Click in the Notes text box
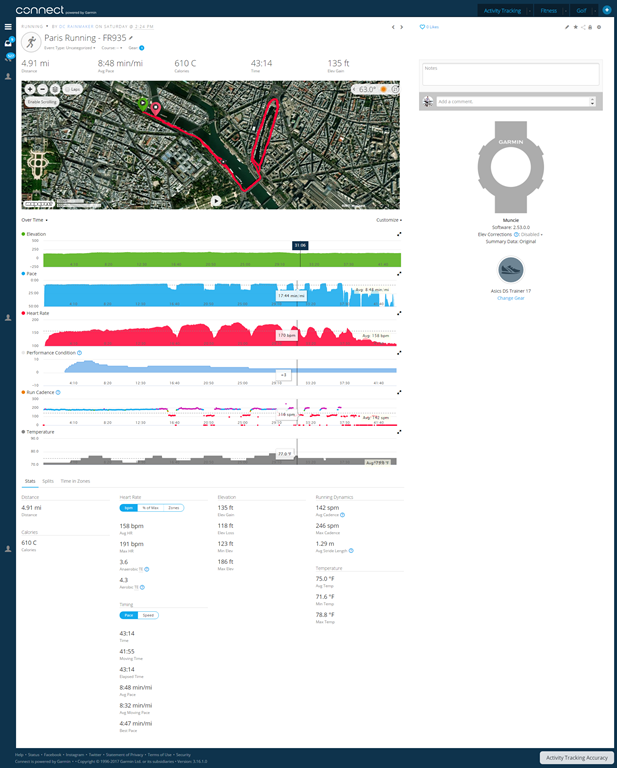Screen dimensions: 617x768 [510, 74]
